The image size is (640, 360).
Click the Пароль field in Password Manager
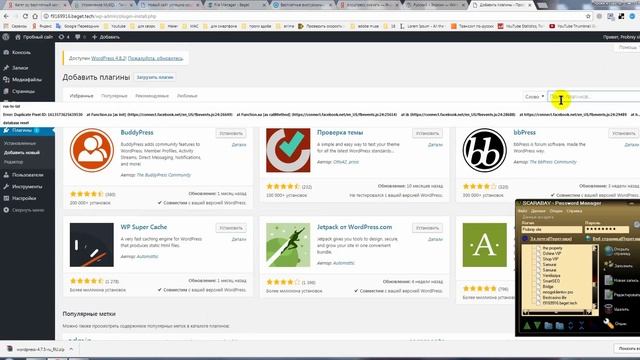point(607,229)
